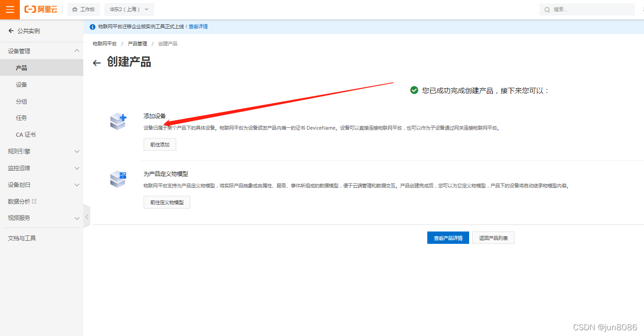Collapse the left sidebar with the arrow handle
The height and width of the screenshot is (336, 644).
click(x=86, y=216)
